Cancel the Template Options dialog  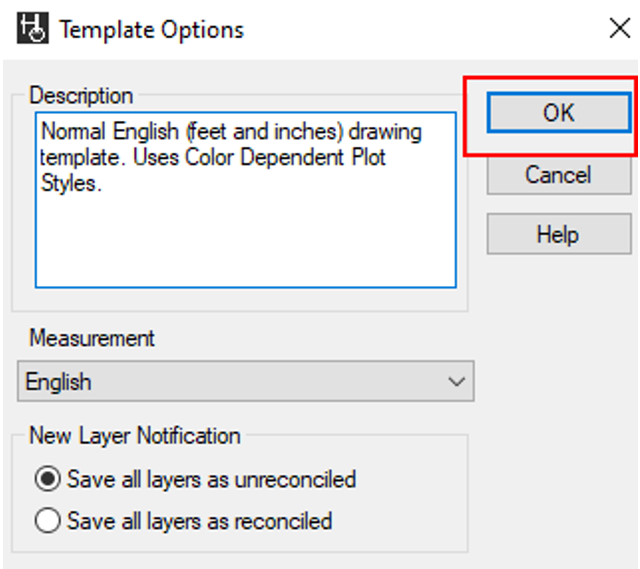(559, 175)
